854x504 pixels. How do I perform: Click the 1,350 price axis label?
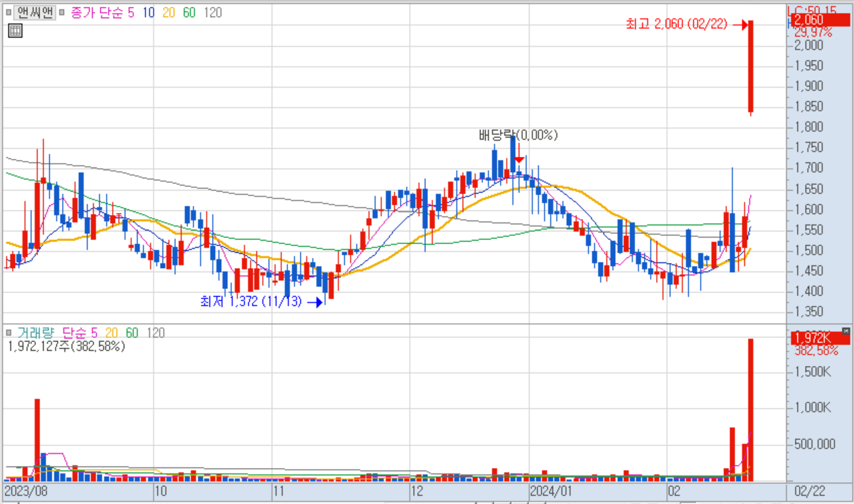tap(808, 312)
